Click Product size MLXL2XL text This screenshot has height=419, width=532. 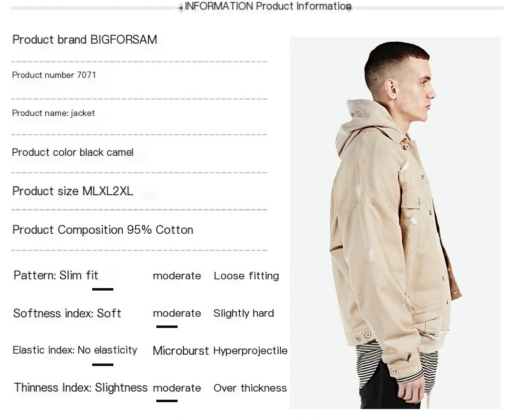pos(73,191)
